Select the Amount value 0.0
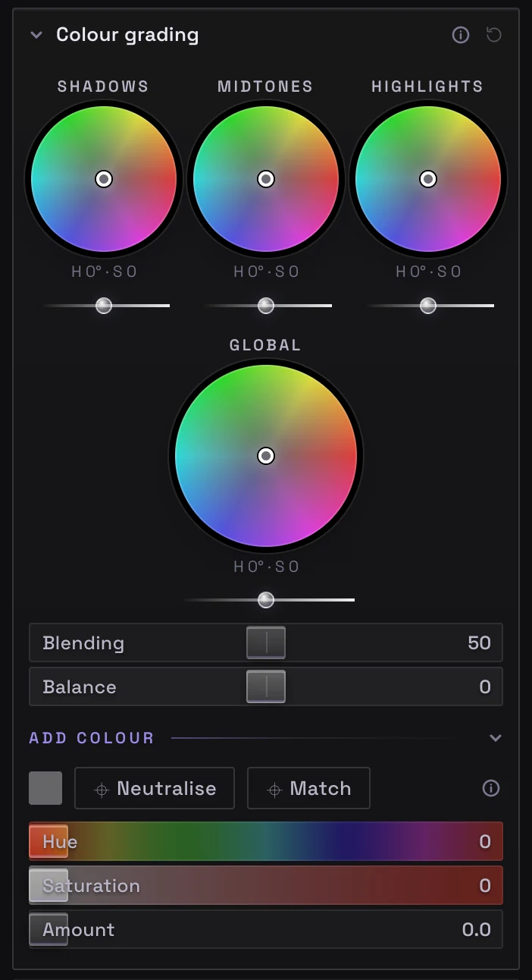 (x=477, y=930)
